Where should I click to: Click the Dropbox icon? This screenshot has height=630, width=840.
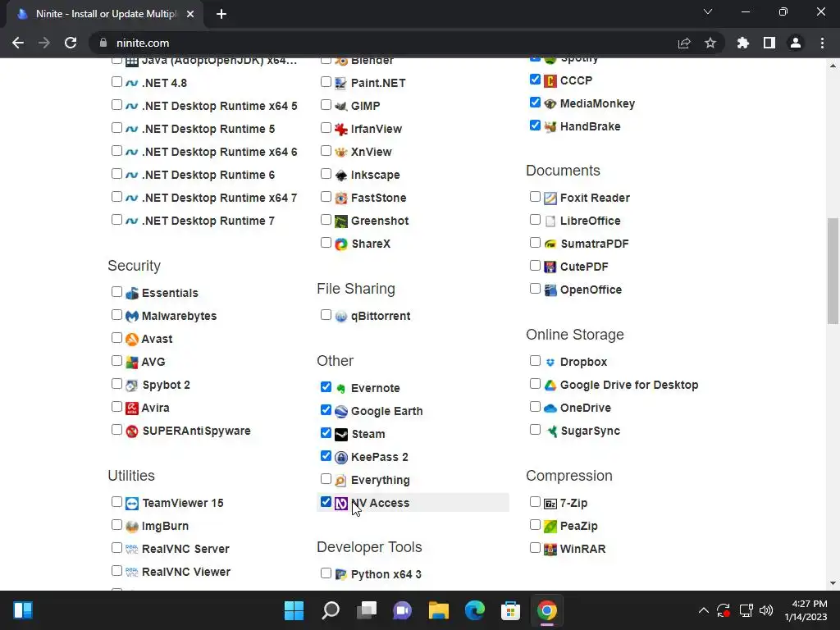click(x=550, y=363)
